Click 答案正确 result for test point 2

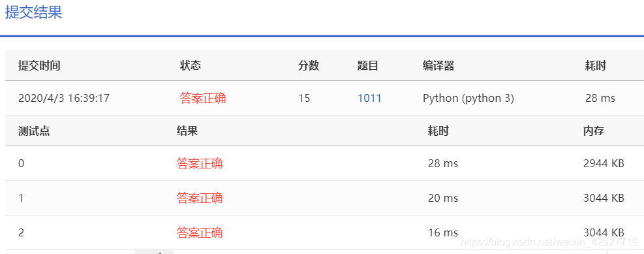pos(200,232)
